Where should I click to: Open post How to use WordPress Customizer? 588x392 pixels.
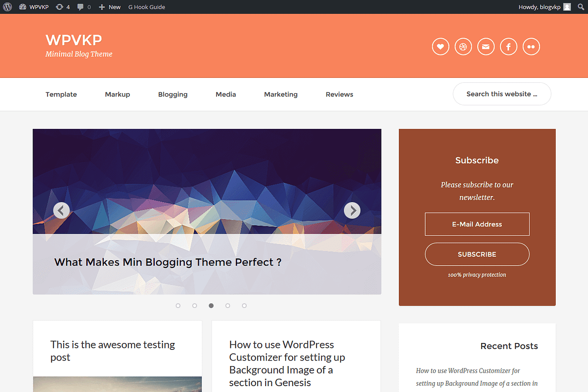coord(287,364)
